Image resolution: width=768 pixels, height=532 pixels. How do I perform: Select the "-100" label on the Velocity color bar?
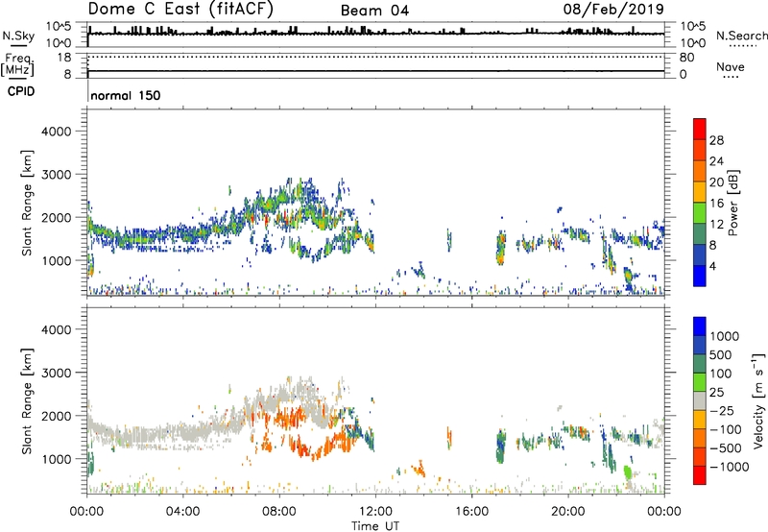coord(726,429)
